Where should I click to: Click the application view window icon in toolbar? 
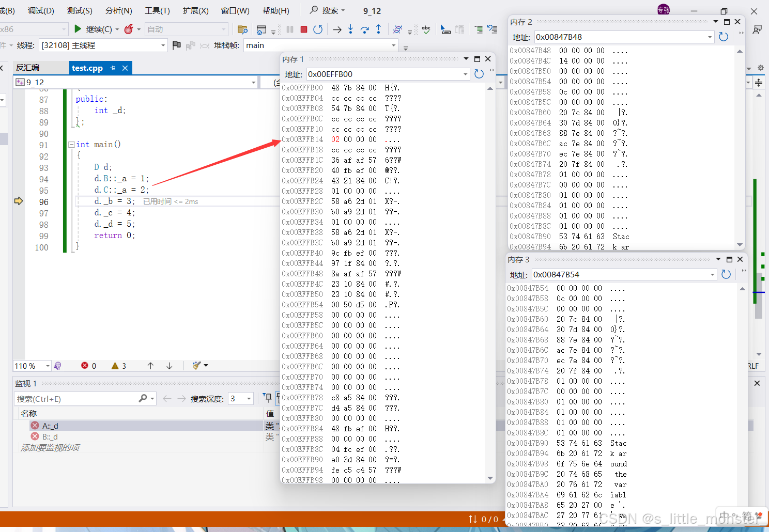point(261,29)
